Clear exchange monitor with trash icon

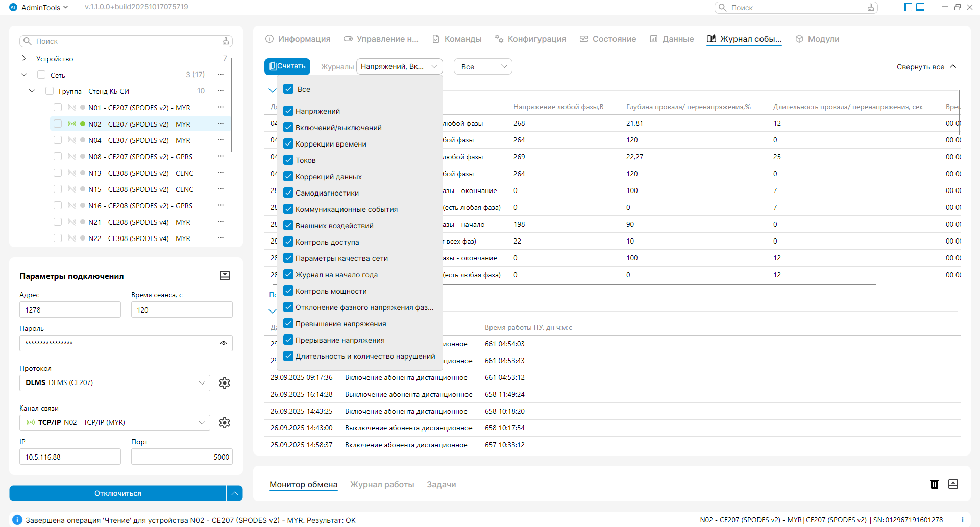[934, 484]
